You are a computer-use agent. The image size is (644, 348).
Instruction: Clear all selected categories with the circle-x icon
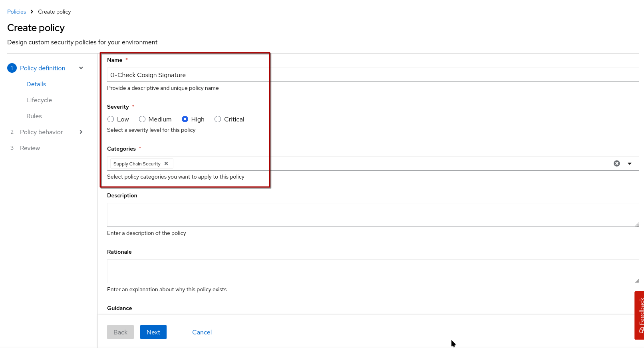coord(617,163)
